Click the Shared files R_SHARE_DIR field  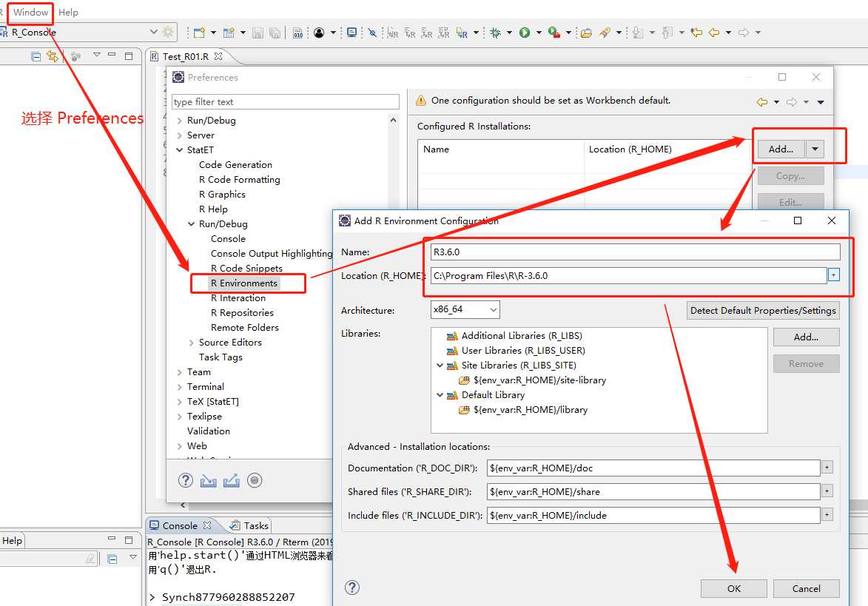[x=653, y=491]
